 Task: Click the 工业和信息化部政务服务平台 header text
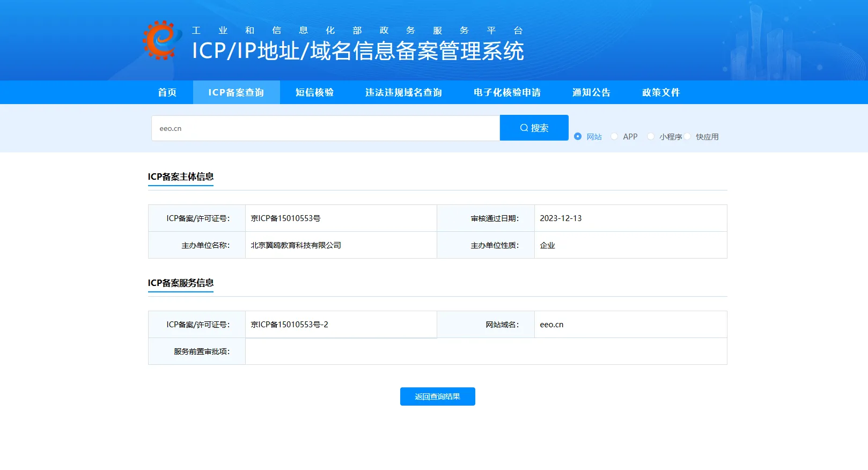pyautogui.click(x=357, y=31)
